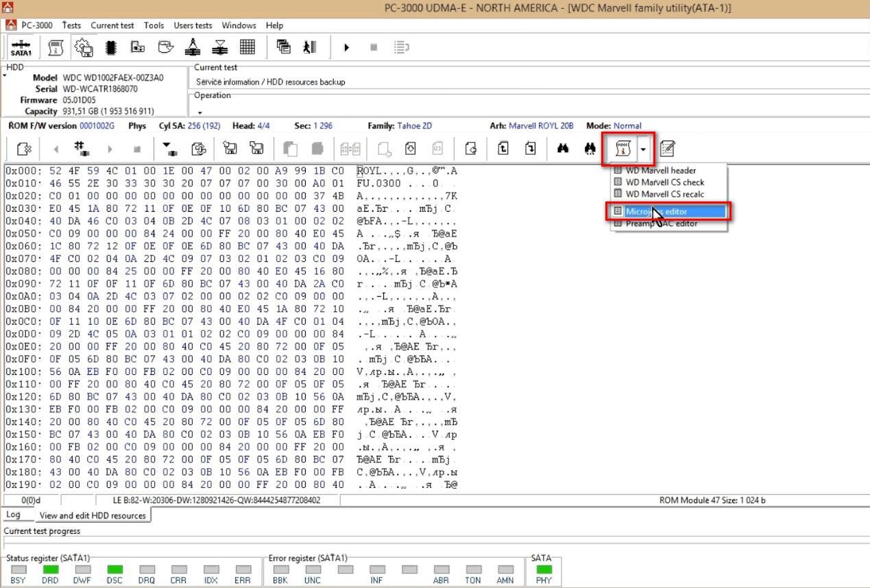The image size is (870, 588).
Task: Click the BSY status register indicator
Action: [19, 569]
